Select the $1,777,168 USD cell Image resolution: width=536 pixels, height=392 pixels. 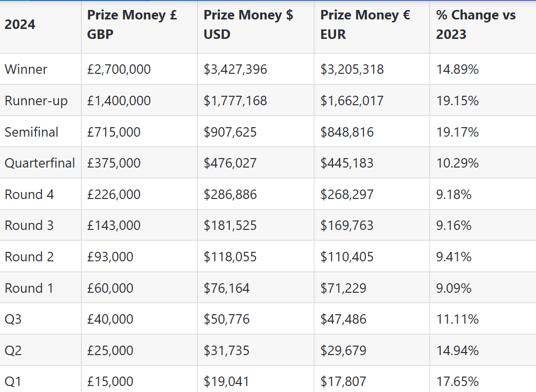tap(235, 101)
